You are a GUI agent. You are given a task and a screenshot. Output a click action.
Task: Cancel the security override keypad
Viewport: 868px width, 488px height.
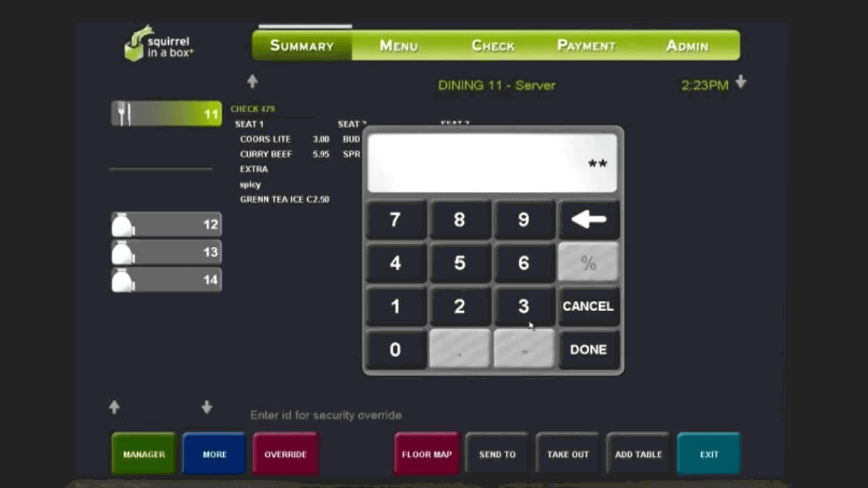(x=588, y=306)
